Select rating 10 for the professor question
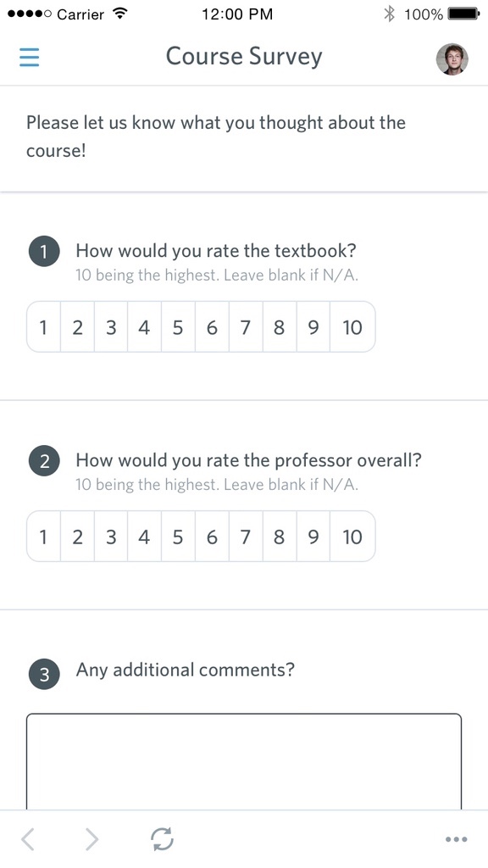488x868 pixels. click(x=352, y=537)
